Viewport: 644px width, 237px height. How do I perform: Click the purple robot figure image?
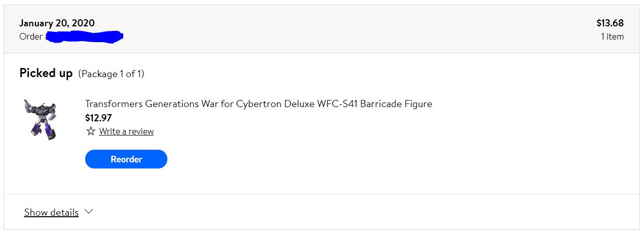40,119
